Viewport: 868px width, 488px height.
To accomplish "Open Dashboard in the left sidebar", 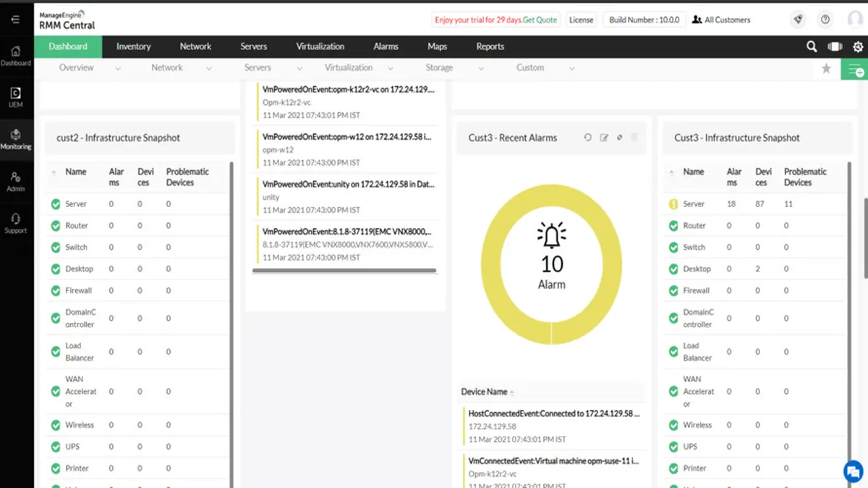I will (x=16, y=55).
